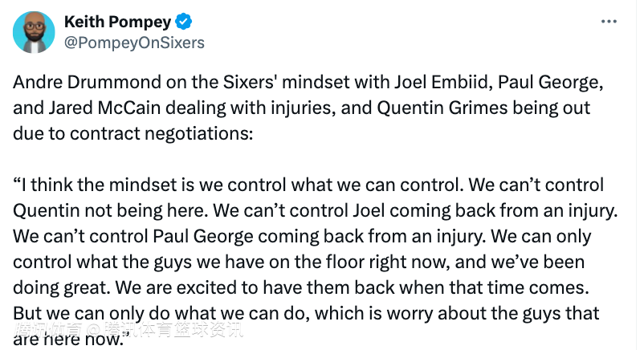Viewport: 644px width, 350px height.
Task: Click "Quentin not being here." sentence
Action: 111,211
